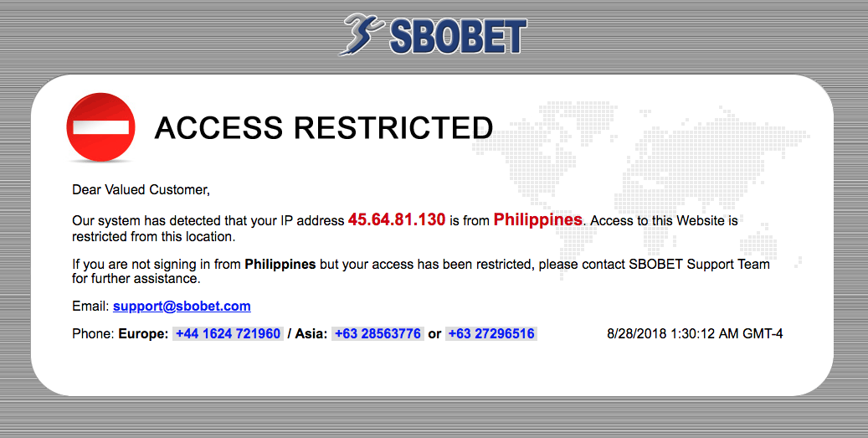The height and width of the screenshot is (438, 868).
Task: Click the bold Europe: label
Action: (x=143, y=334)
